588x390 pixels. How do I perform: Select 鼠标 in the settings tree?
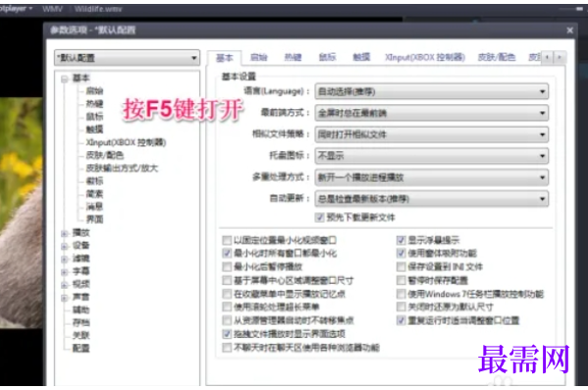point(94,116)
